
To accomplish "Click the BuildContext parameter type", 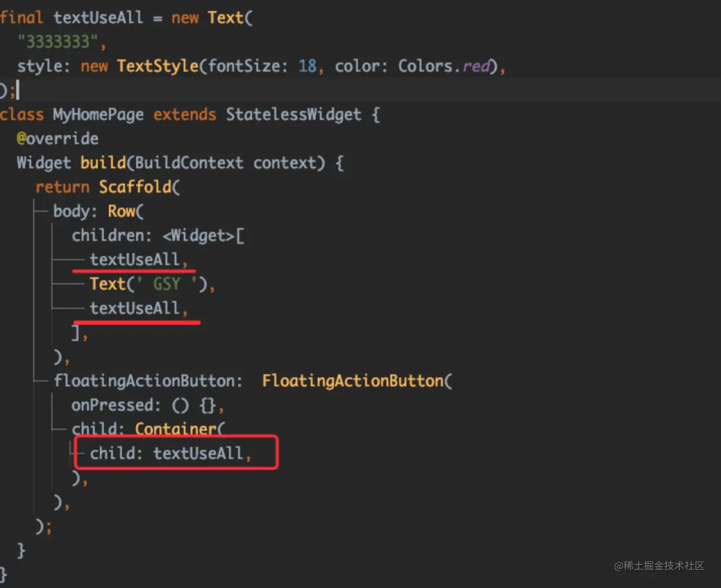I will [189, 163].
